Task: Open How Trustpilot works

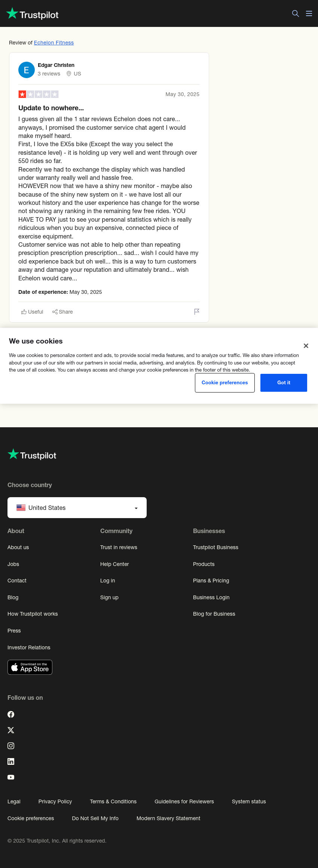Action: pos(33,614)
